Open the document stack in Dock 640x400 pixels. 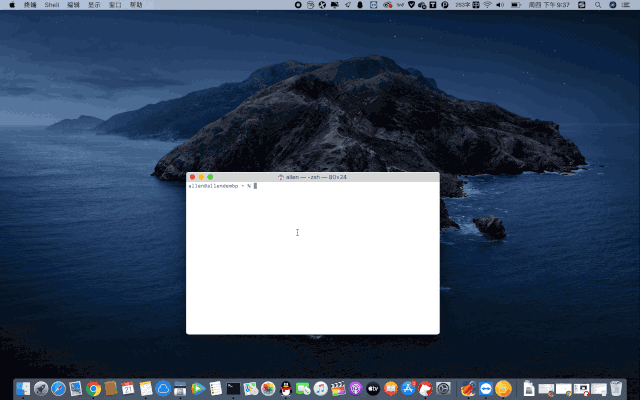coord(529,388)
